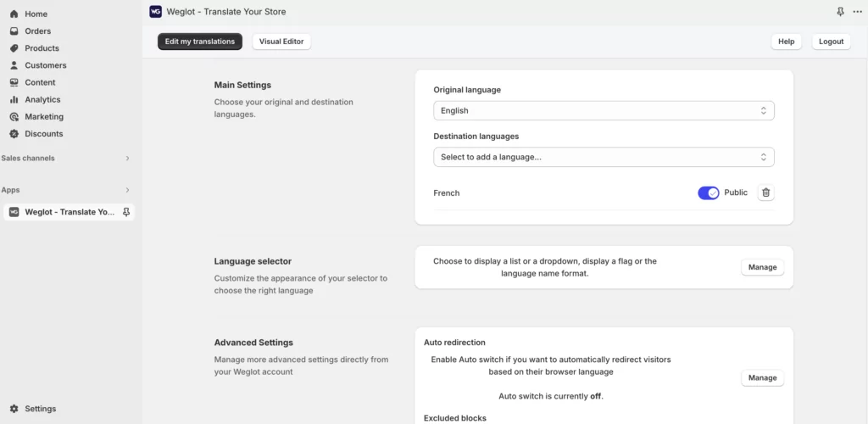Open the Destination languages dropdown
Viewport: 868px width, 424px height.
point(604,157)
